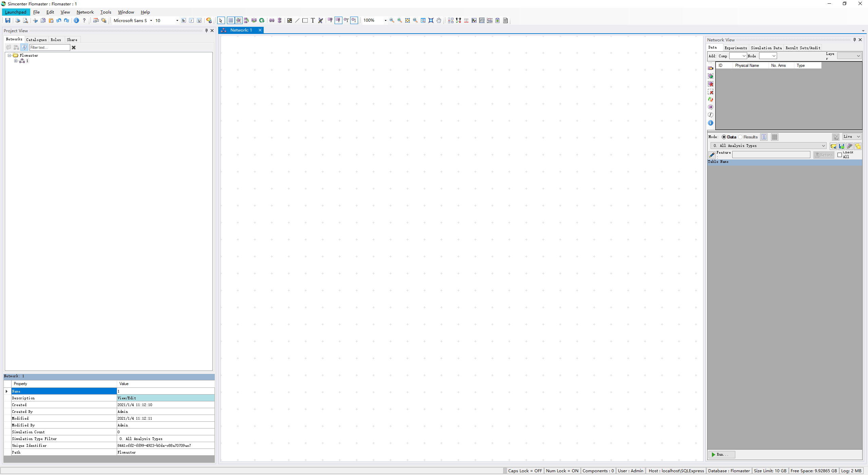
Task: Click the question mark help icon
Action: point(84,20)
